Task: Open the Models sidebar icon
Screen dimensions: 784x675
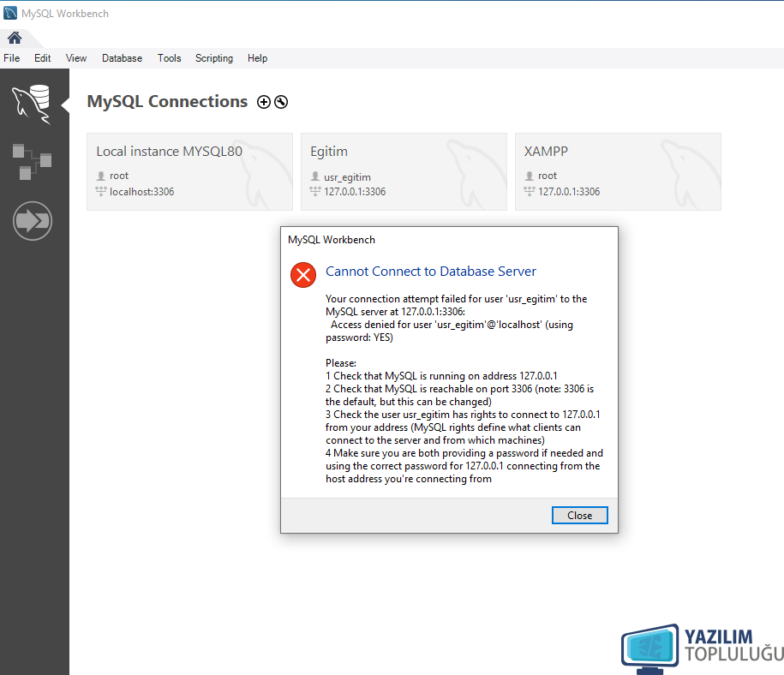Action: [32, 162]
